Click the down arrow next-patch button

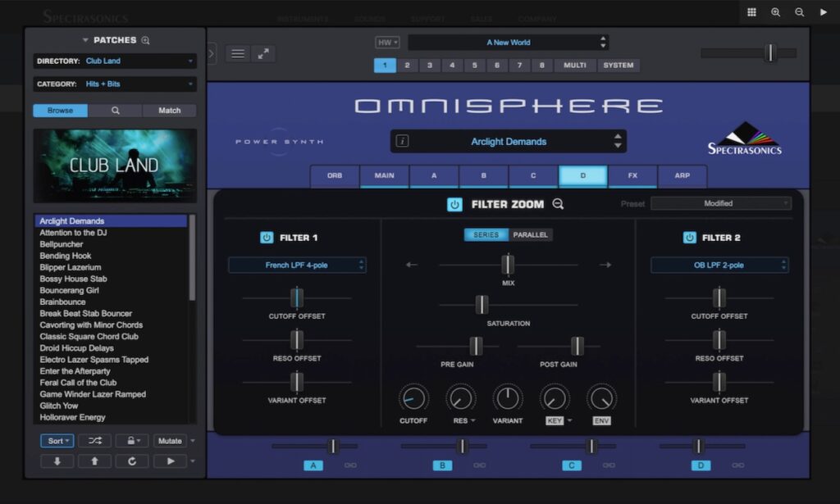[x=57, y=461]
